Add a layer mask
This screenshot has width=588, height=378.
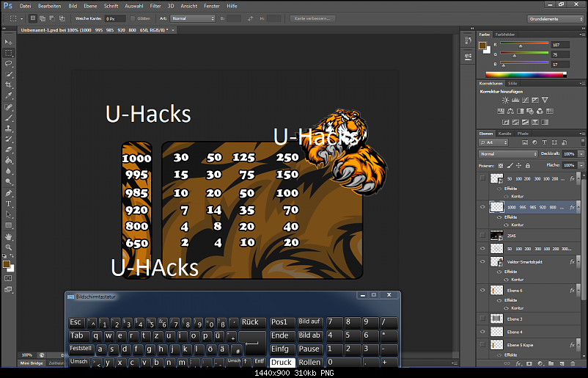[529, 363]
